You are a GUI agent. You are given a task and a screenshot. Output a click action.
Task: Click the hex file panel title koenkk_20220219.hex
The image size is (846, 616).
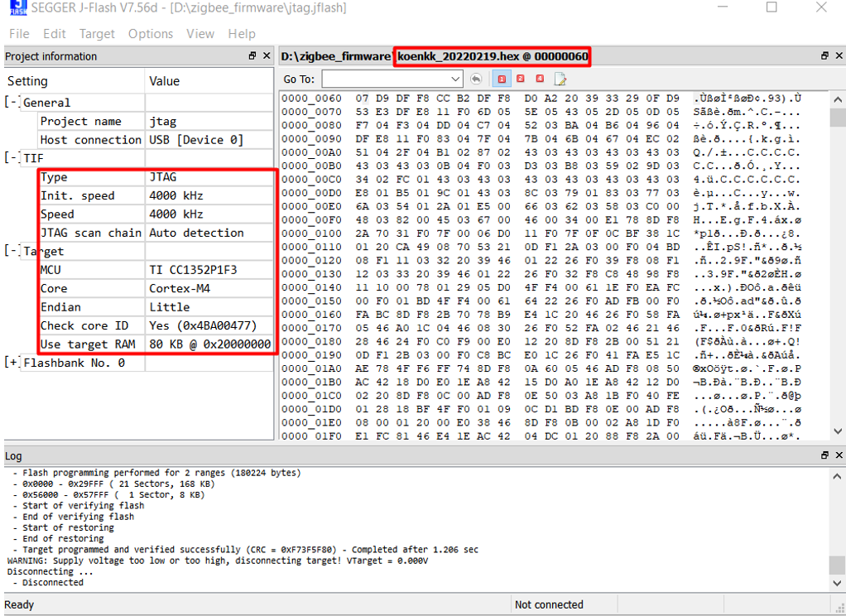point(435,56)
